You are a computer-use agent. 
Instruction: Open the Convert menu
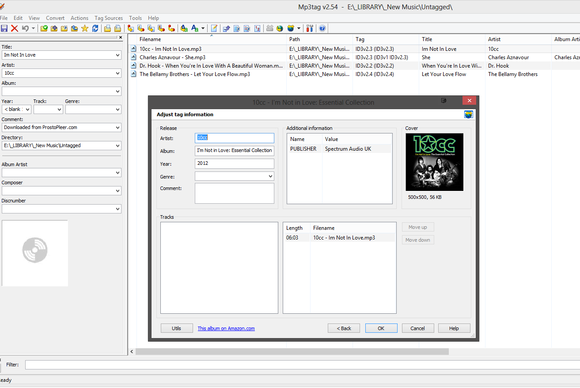[x=55, y=18]
